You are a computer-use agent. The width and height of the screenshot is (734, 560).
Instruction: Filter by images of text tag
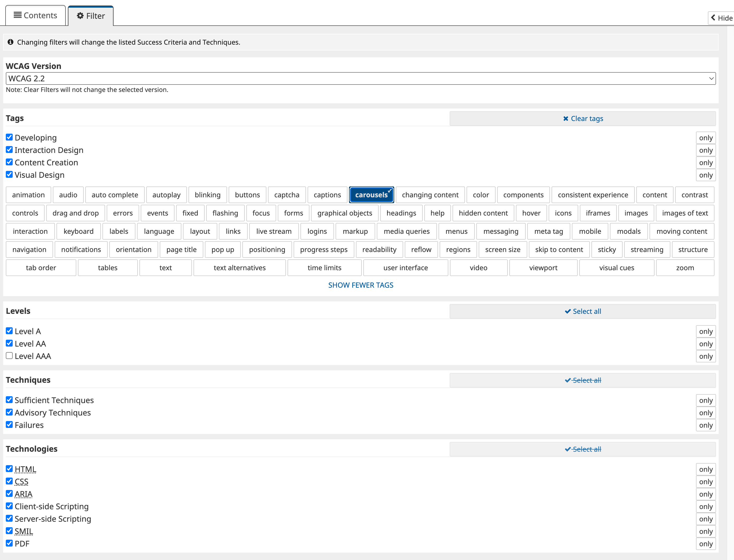(685, 213)
